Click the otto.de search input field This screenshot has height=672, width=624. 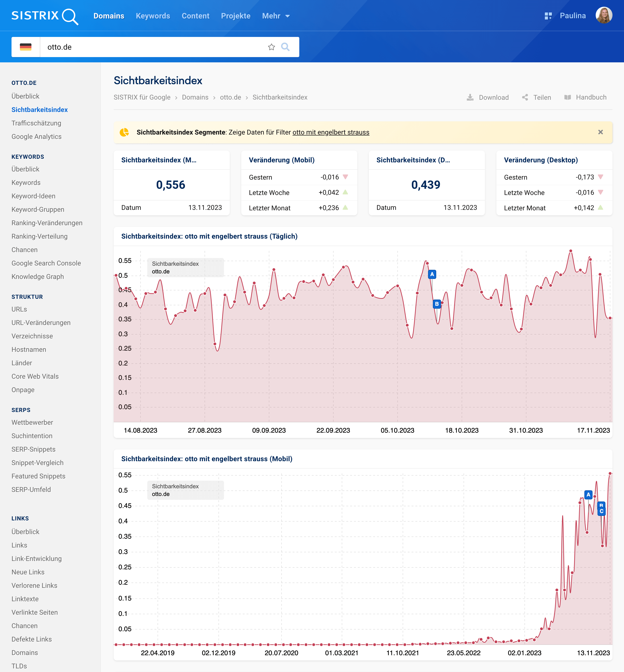[x=154, y=47]
